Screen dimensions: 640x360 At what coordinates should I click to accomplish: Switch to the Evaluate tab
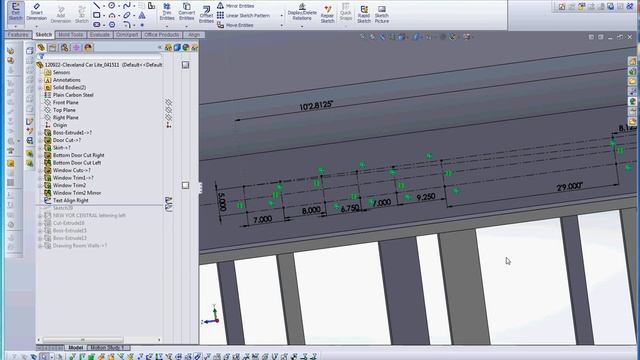coord(100,35)
